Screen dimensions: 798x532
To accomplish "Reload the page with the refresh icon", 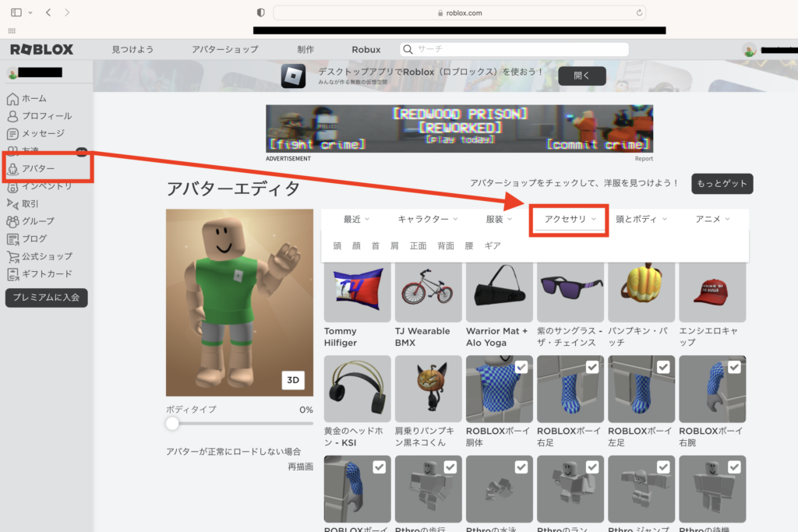I will [639, 12].
